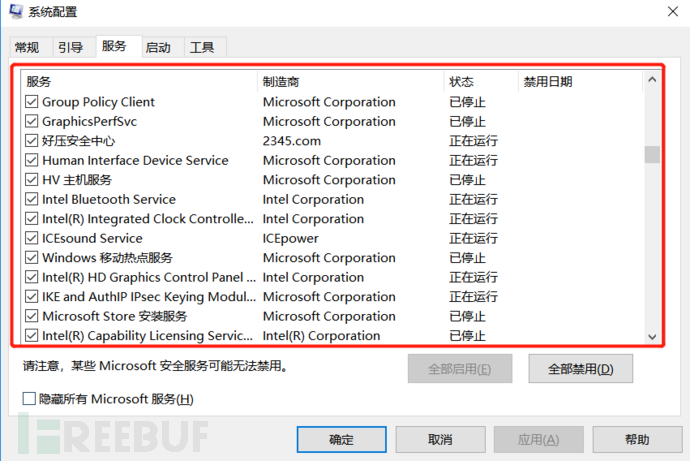The image size is (690, 461).
Task: Click the service list scroll-up arrow
Action: [x=652, y=80]
